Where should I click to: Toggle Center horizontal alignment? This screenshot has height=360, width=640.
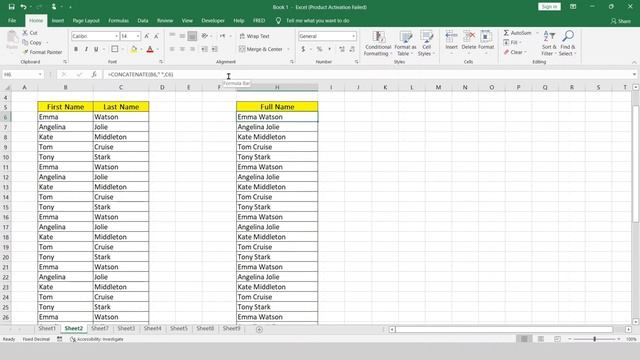(x=182, y=49)
